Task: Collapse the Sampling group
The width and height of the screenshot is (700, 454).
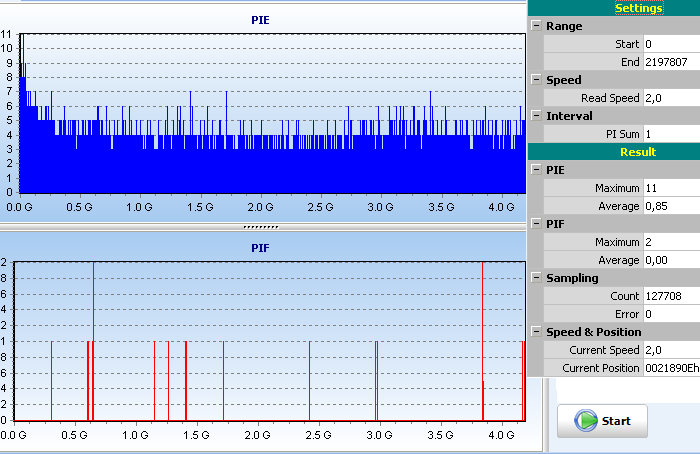Action: [536, 278]
